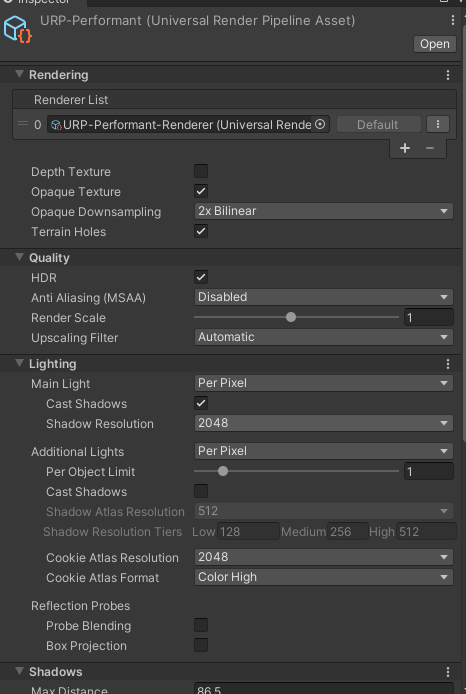This screenshot has height=694, width=466.
Task: Grab the renderer list reorder handle
Action: [x=23, y=124]
